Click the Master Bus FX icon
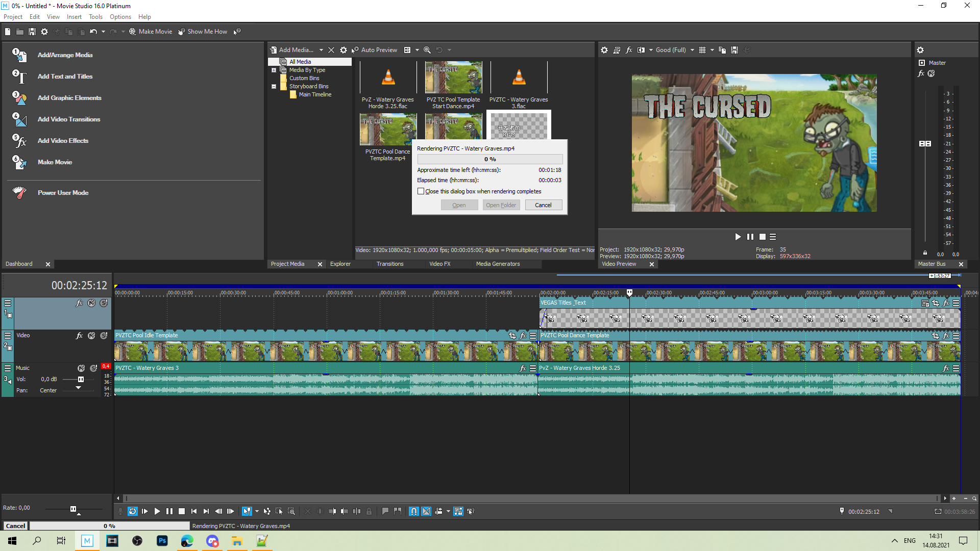The height and width of the screenshot is (551, 980). [x=921, y=73]
